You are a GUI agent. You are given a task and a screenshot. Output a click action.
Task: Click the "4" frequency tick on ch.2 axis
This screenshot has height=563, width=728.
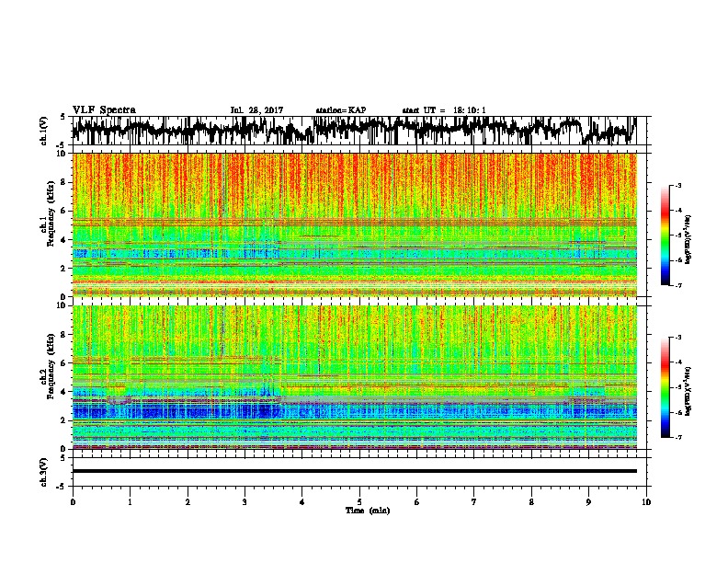(64, 392)
